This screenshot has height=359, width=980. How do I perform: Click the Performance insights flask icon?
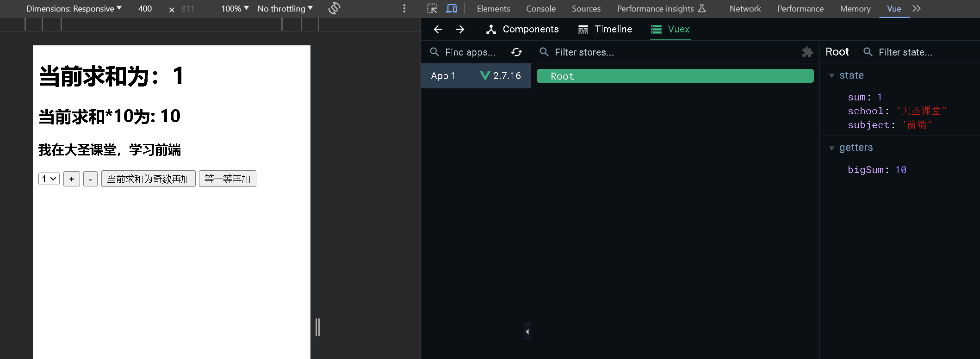702,8
